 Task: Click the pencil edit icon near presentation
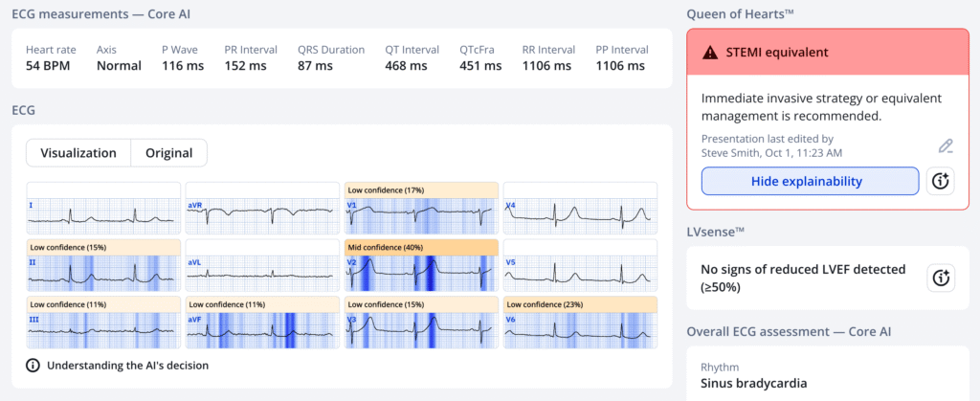pos(946,146)
